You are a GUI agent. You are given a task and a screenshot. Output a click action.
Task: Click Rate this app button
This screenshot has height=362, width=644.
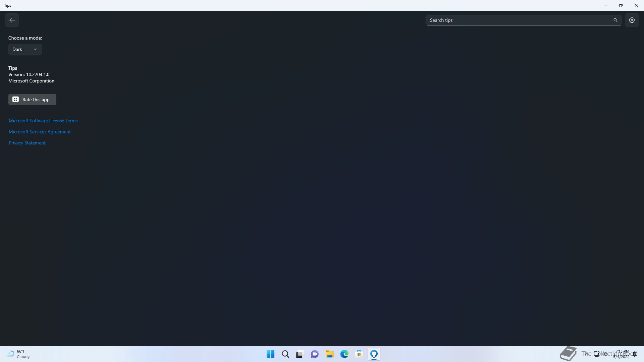click(32, 100)
